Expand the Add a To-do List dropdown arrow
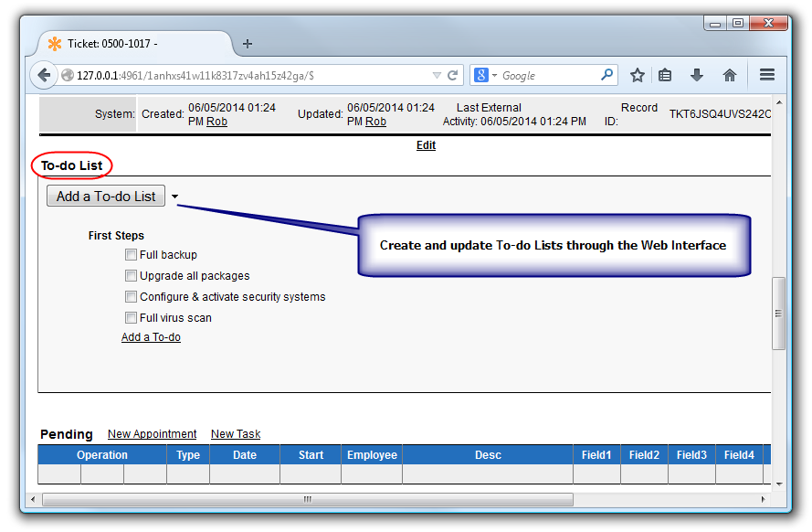This screenshot has width=812, height=532. coord(174,196)
